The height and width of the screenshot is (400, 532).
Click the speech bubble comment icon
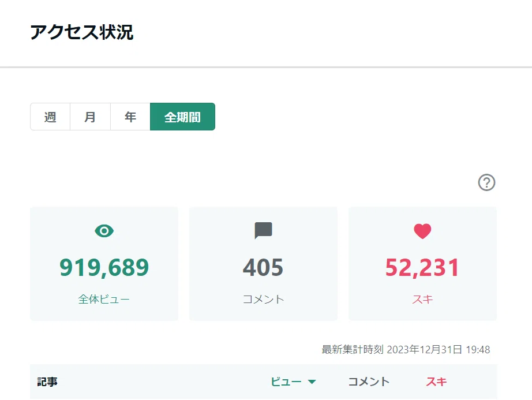263,231
